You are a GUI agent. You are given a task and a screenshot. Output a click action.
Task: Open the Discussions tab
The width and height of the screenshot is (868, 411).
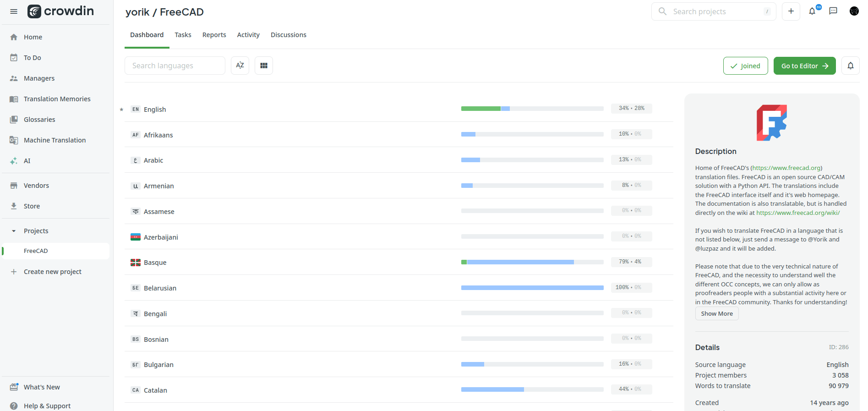(288, 35)
